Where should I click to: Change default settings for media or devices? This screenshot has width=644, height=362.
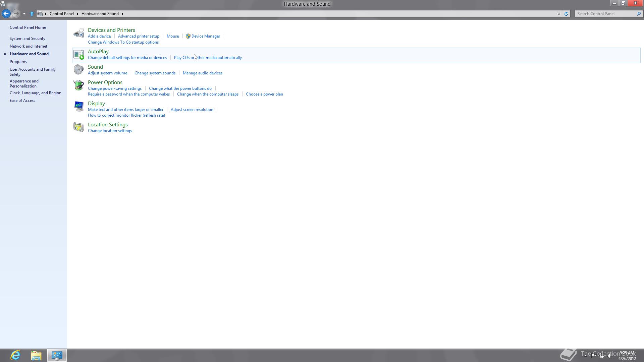pos(127,58)
